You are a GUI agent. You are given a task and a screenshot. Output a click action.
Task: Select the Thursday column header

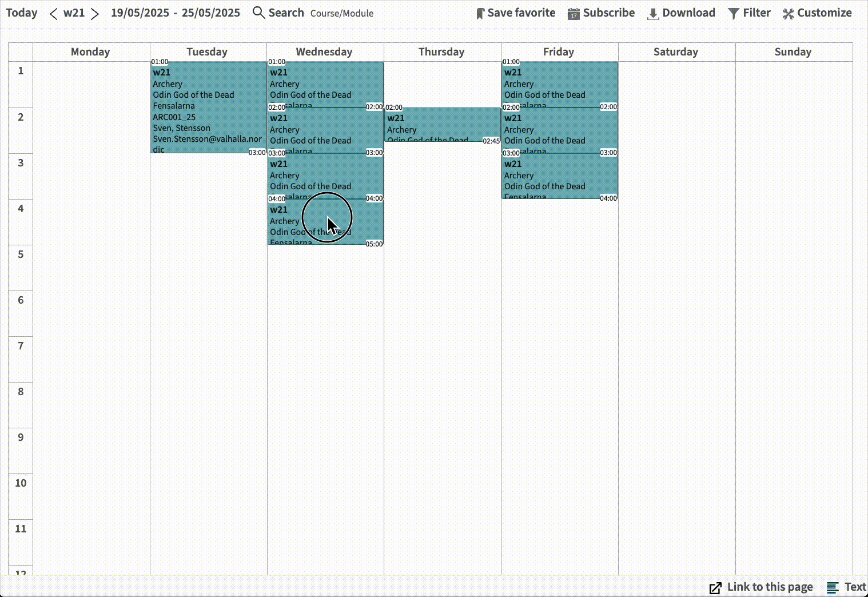point(441,51)
